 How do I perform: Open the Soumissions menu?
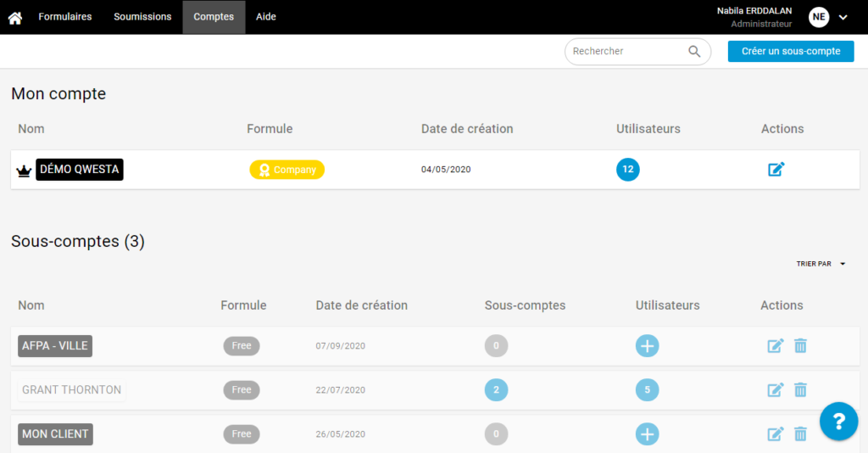(142, 17)
